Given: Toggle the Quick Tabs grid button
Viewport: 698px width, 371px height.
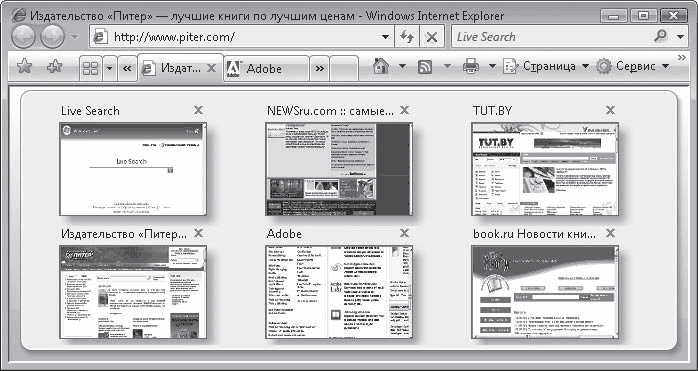Looking at the screenshot, I should coord(91,69).
